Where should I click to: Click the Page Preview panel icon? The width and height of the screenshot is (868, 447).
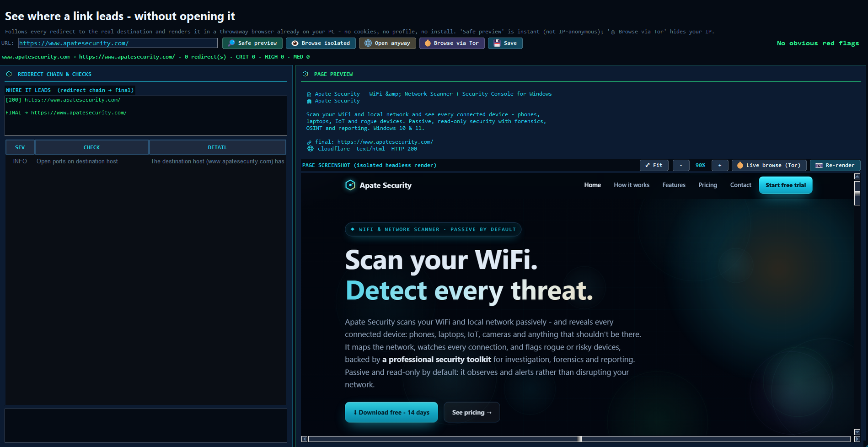(x=305, y=74)
